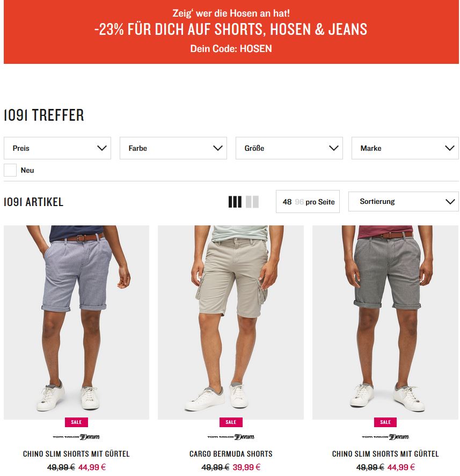Click the Tom Tailor Denim logo under first product
The image size is (460, 476).
[x=76, y=437]
